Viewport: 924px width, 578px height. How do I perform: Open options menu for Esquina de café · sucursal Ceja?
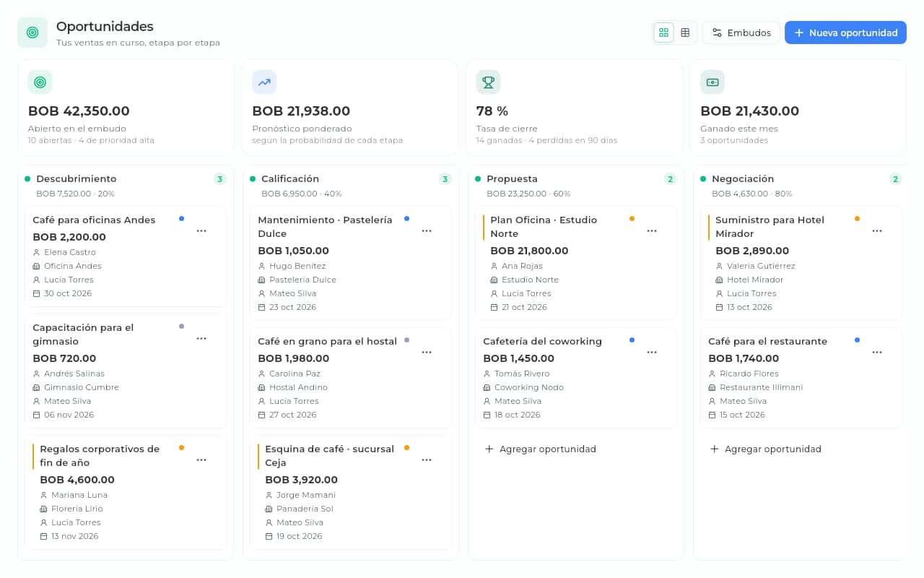click(x=427, y=460)
